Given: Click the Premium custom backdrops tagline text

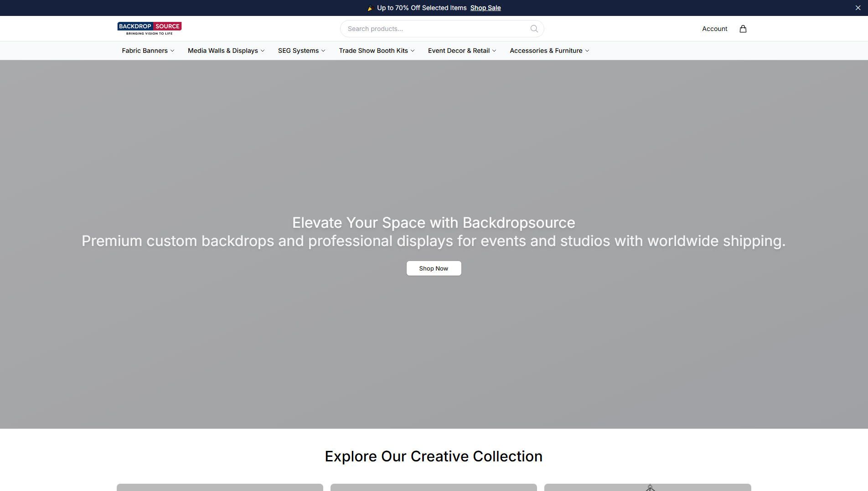Looking at the screenshot, I should 434,241.
